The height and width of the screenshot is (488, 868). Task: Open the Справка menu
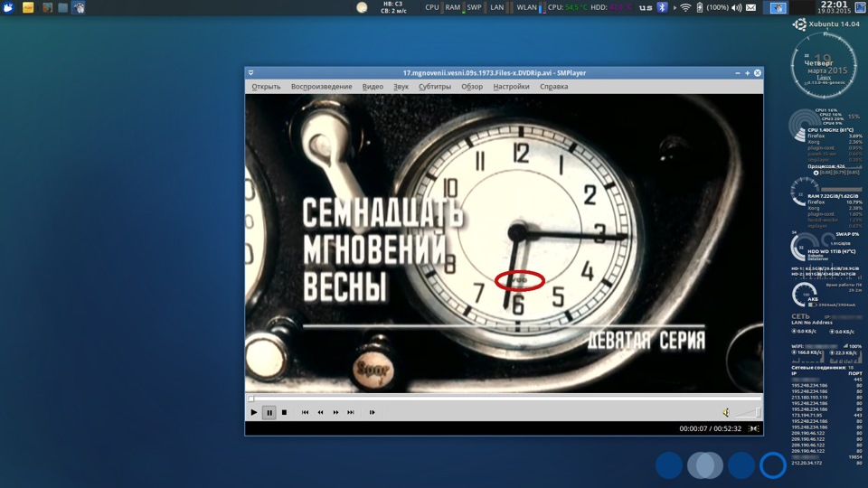point(553,87)
